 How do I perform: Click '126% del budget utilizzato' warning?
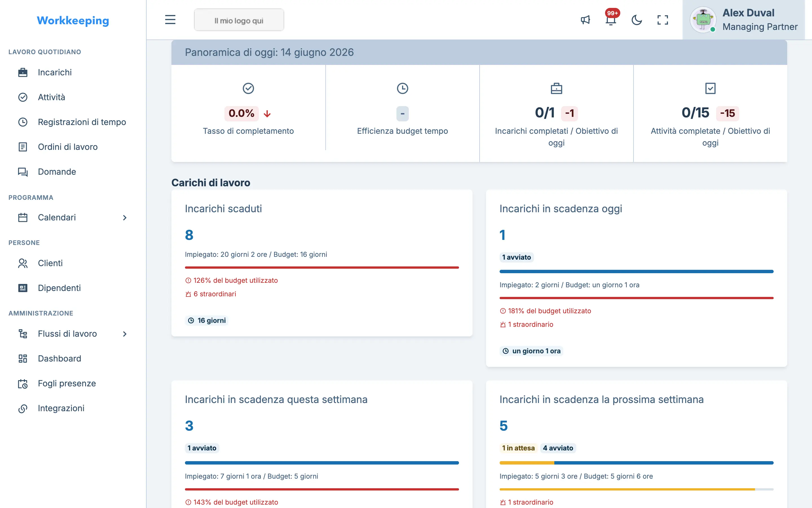pos(231,281)
